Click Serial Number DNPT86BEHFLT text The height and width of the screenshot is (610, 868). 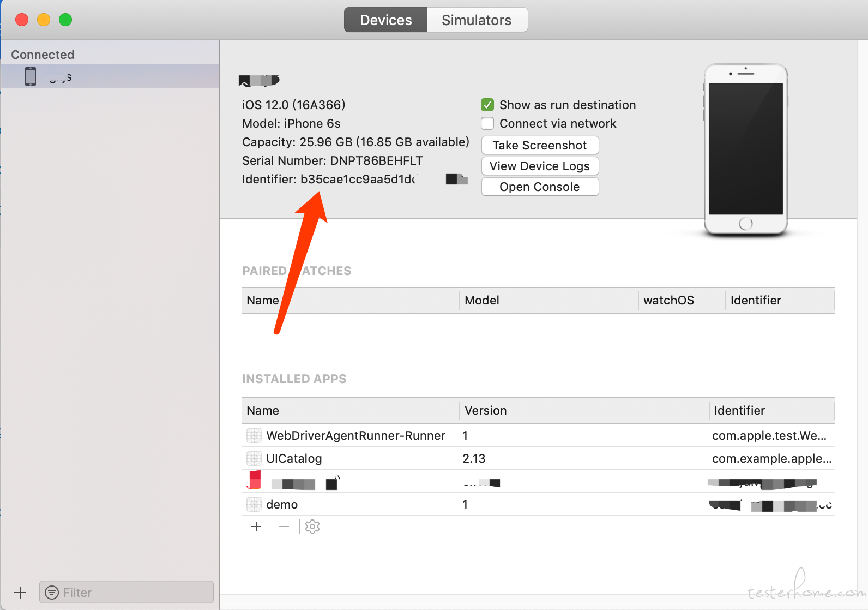[x=333, y=160]
